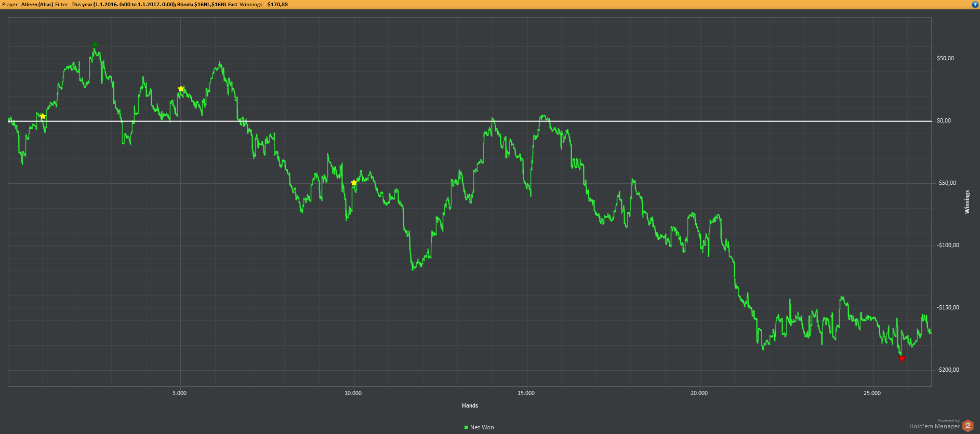Click the green Net Won legend swatch

pyautogui.click(x=466, y=427)
